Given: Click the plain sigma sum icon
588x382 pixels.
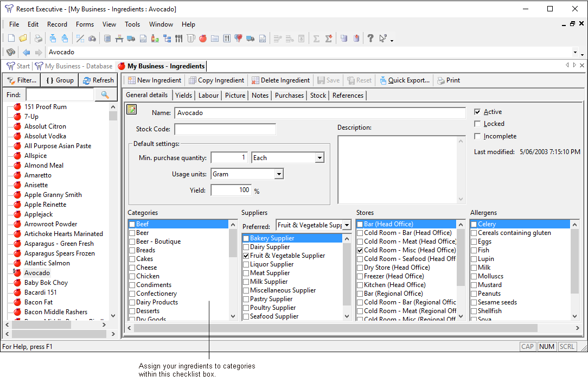Looking at the screenshot, I should click(x=316, y=39).
